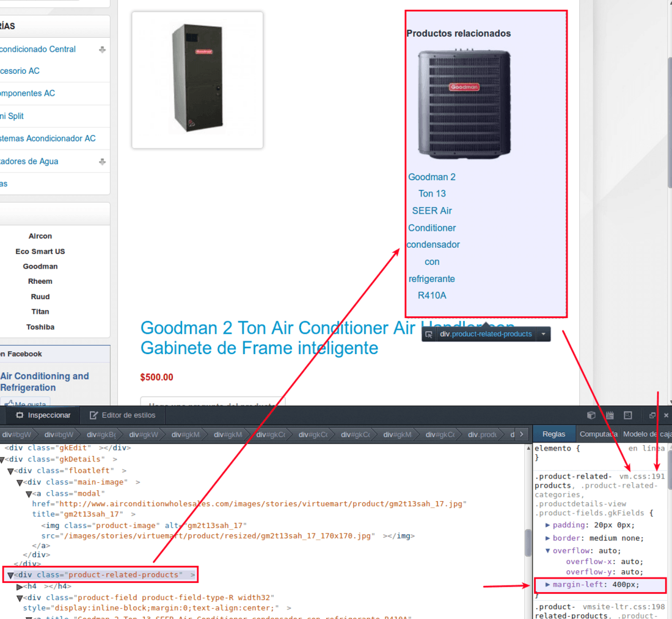The width and height of the screenshot is (672, 619).
Task: Collapse the a.modal anchor node
Action: coord(29,494)
